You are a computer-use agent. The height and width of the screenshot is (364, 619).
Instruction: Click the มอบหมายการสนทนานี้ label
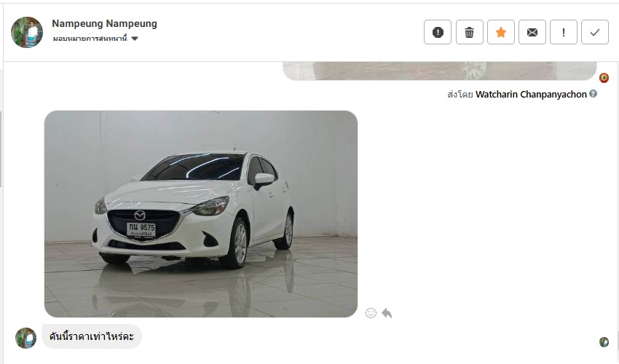(x=90, y=39)
